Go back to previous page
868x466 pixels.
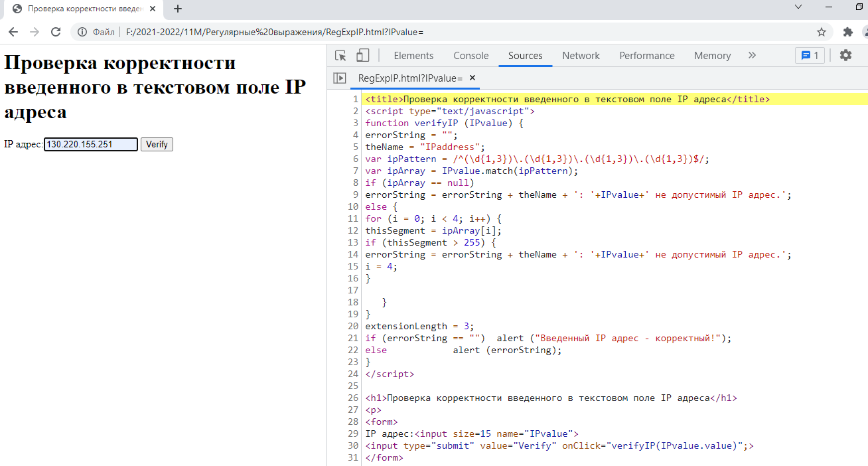(x=13, y=32)
